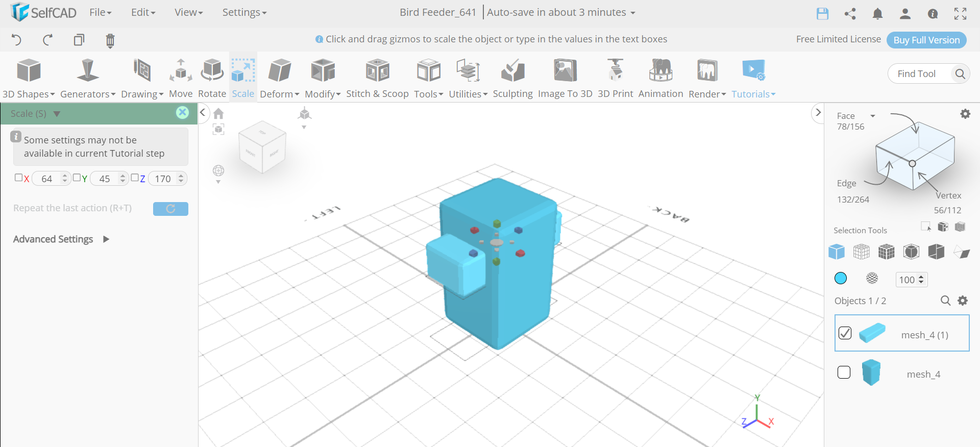Check the mesh_4 object checkbox
Viewport: 980px width, 447px height.
click(x=844, y=373)
